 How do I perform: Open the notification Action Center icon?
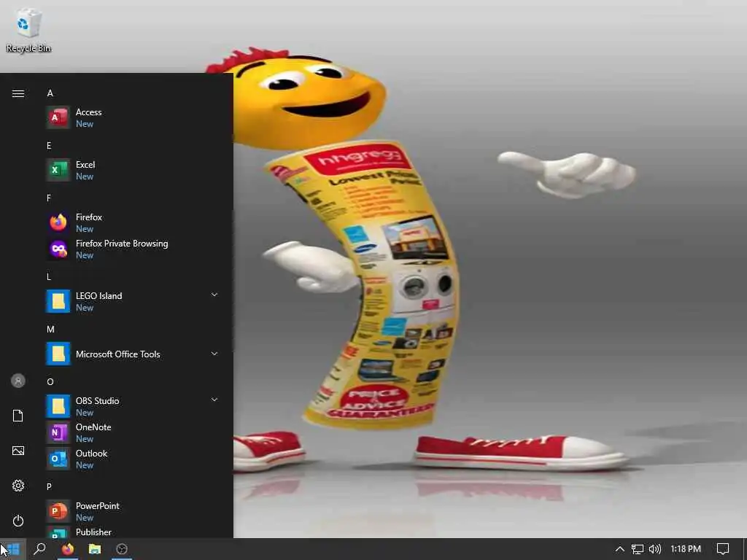click(723, 549)
